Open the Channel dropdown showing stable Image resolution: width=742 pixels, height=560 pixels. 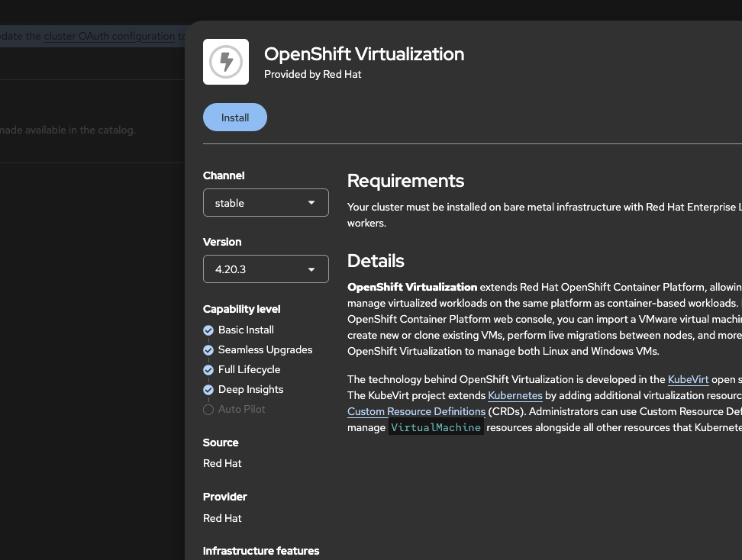[266, 202]
